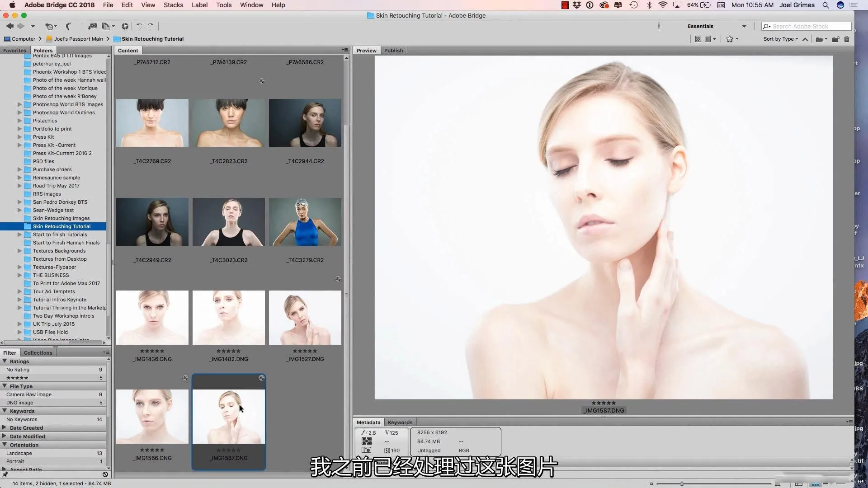Select the Collections toggle button
The height and width of the screenshot is (488, 868).
tap(37, 352)
